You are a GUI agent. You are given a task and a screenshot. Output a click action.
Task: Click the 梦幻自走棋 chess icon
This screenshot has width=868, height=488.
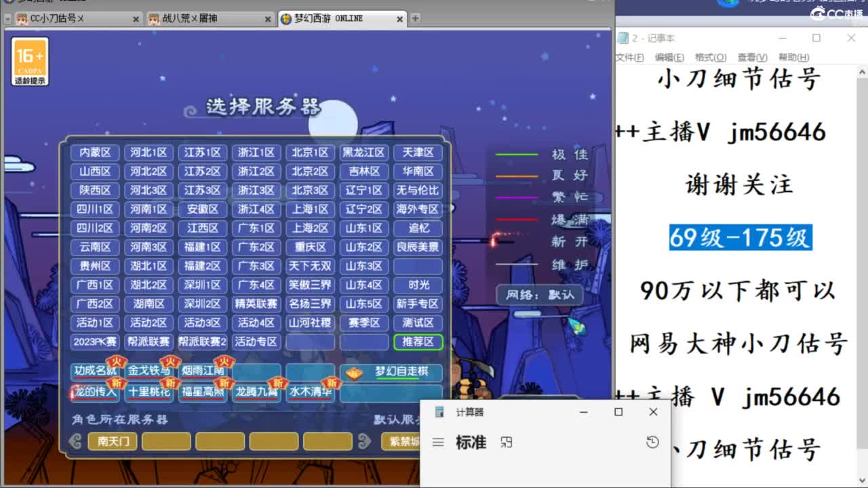(x=354, y=373)
